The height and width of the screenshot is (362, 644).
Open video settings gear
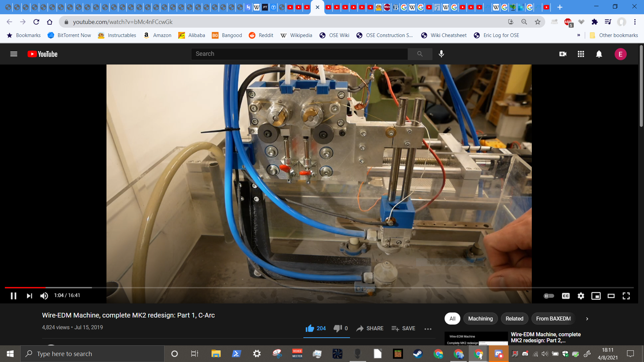coord(581,296)
